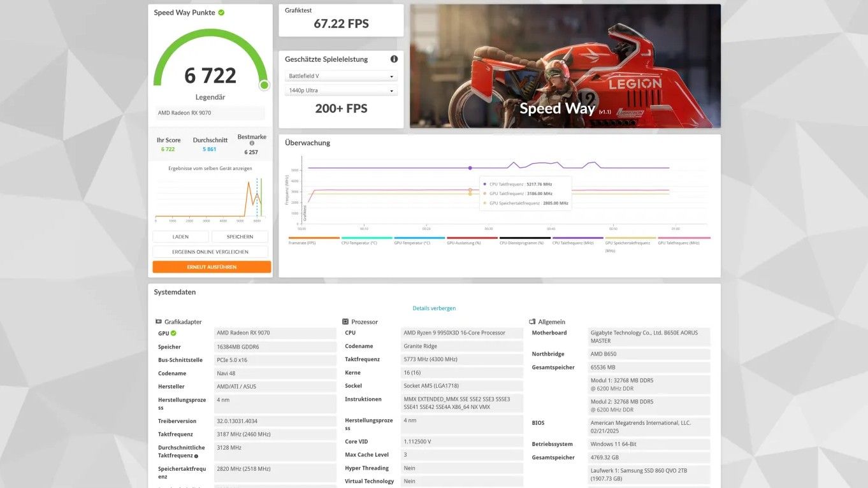Open the Battlefield V game dropdown

pos(341,76)
